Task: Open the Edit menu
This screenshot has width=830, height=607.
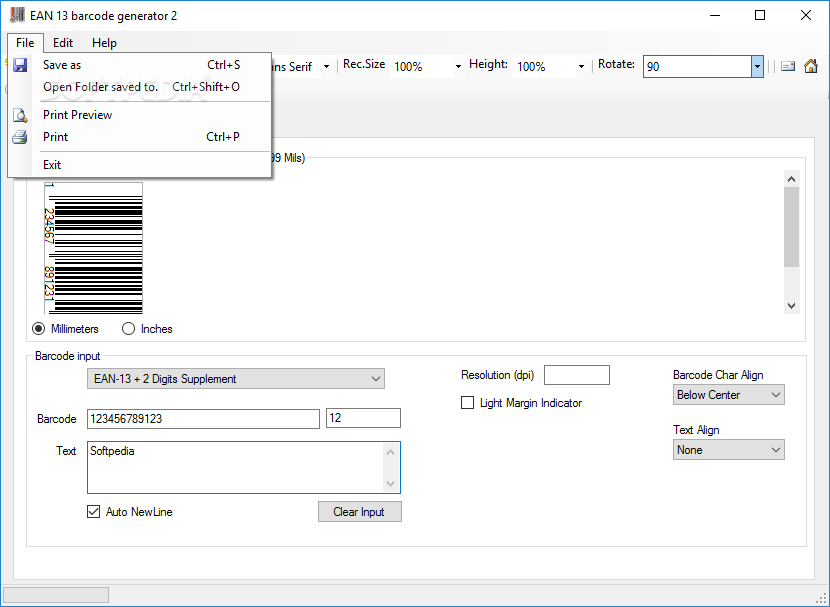Action: [x=63, y=43]
